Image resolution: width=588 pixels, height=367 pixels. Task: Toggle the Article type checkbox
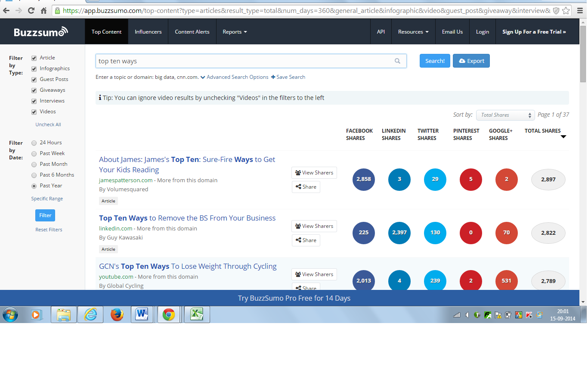click(x=34, y=58)
